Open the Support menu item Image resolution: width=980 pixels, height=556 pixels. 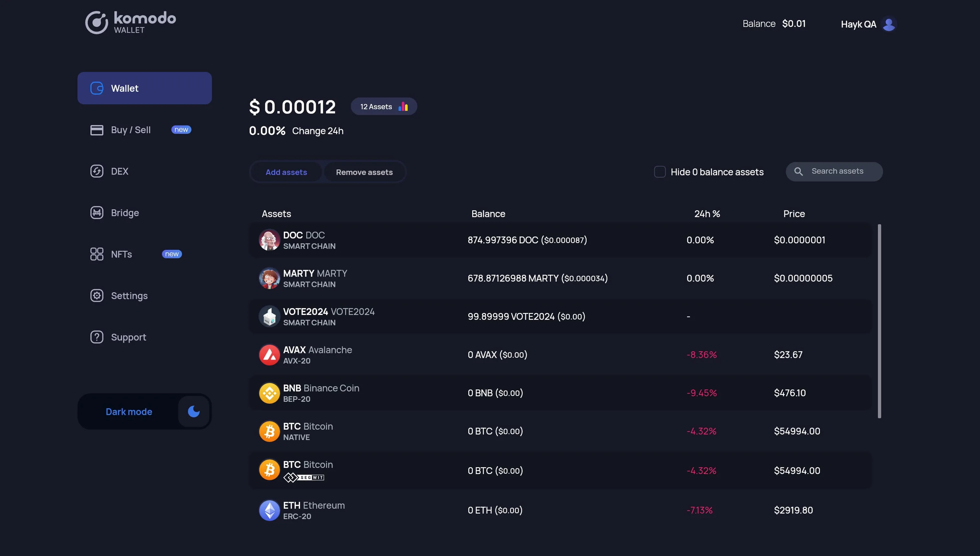pos(144,337)
